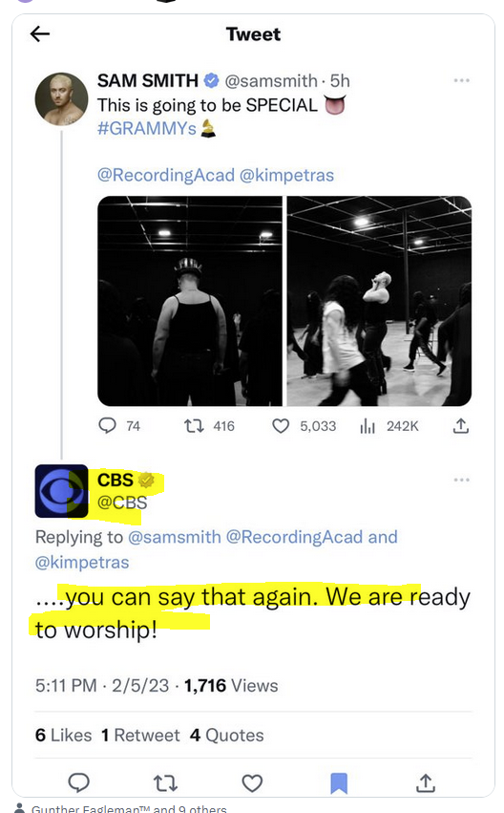Toggle the blue bookmark on CBS reply
Viewport: 504px width, 813px height.
click(339, 783)
